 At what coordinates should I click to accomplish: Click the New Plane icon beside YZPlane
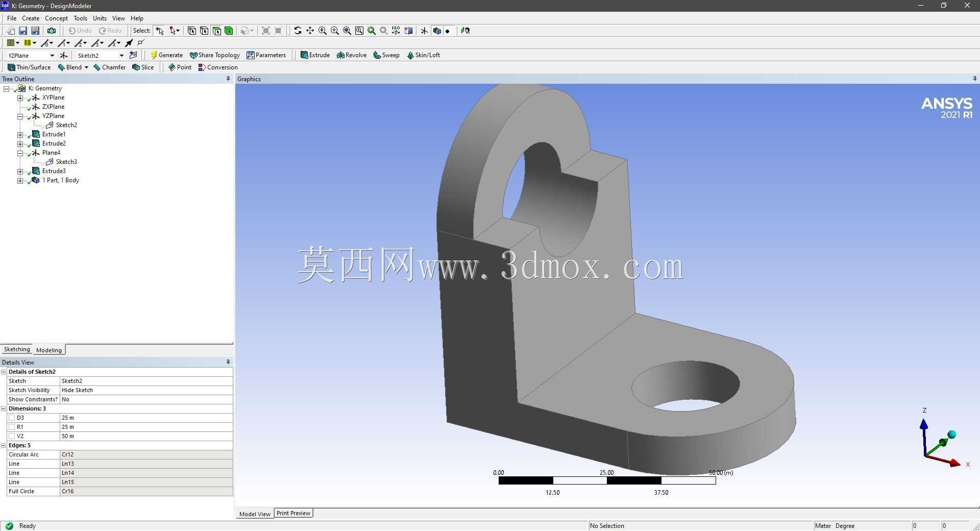(64, 55)
